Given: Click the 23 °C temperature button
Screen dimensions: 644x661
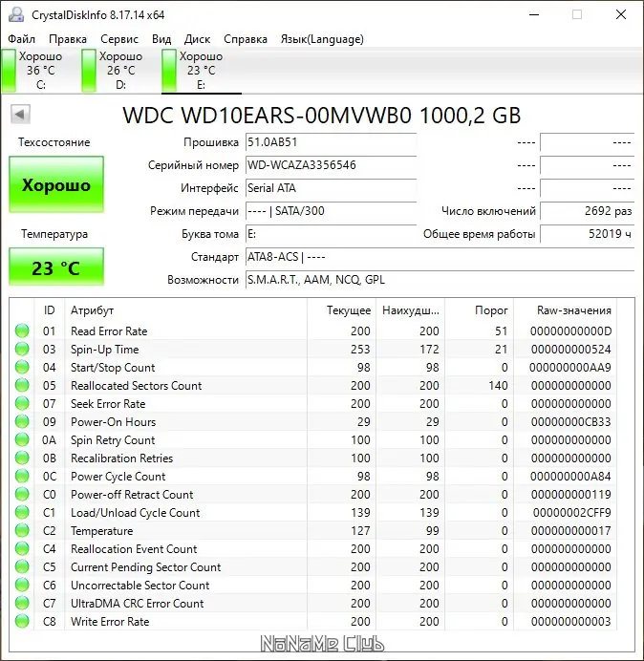Looking at the screenshot, I should (x=56, y=267).
